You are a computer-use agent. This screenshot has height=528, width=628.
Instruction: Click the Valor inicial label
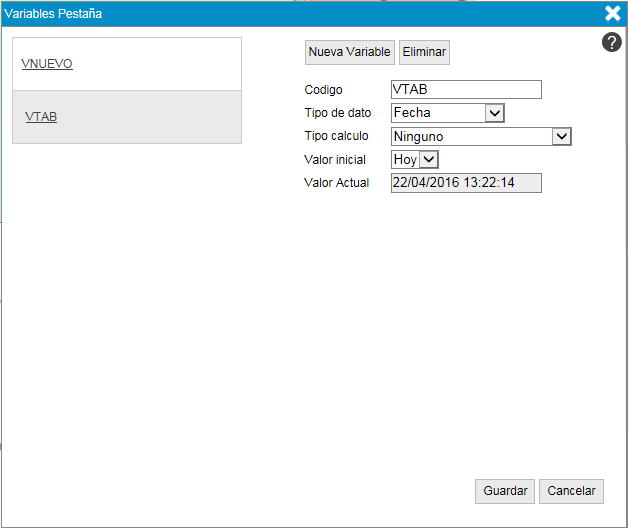335,160
